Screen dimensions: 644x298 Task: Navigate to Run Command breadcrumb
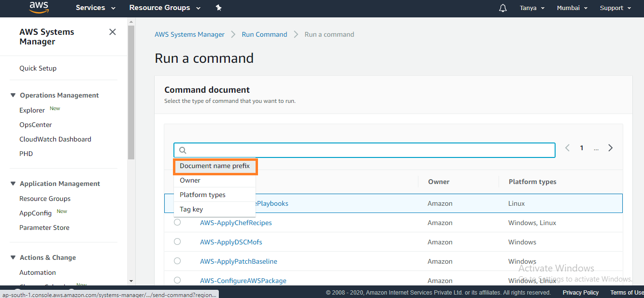coord(264,34)
